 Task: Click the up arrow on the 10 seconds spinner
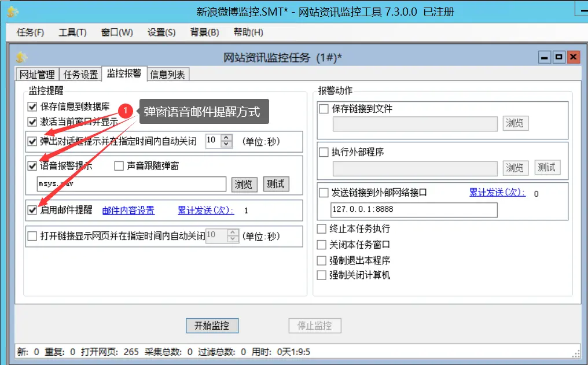[226, 138]
